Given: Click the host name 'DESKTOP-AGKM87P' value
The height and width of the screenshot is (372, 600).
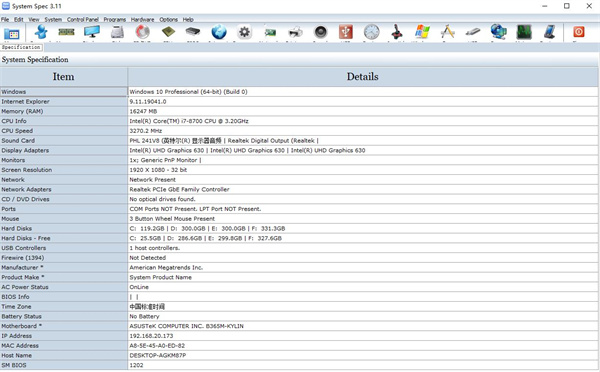Looking at the screenshot, I should click(158, 355).
